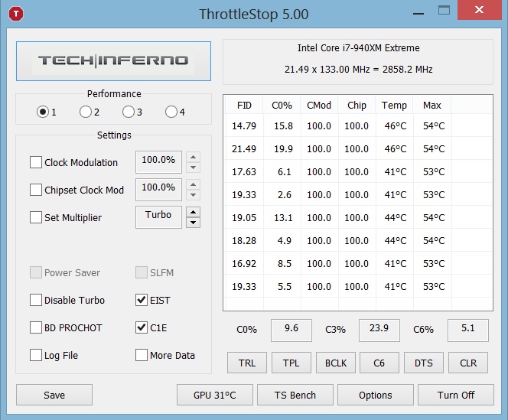Image resolution: width=508 pixels, height=420 pixels.
Task: Select the FID value 18.28
Action: pyautogui.click(x=244, y=241)
